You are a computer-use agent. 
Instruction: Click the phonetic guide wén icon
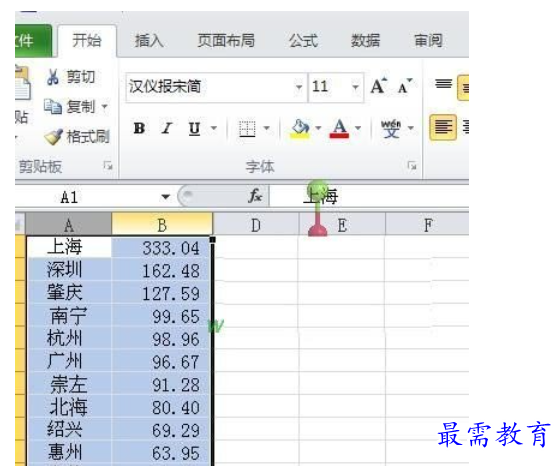pyautogui.click(x=391, y=128)
